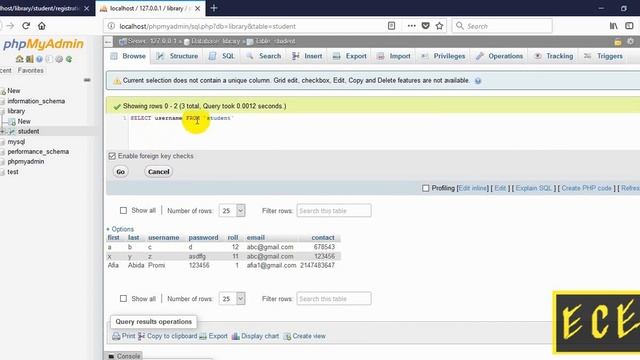640x360 pixels.
Task: Click the print icon in query results operations
Action: click(x=116, y=336)
